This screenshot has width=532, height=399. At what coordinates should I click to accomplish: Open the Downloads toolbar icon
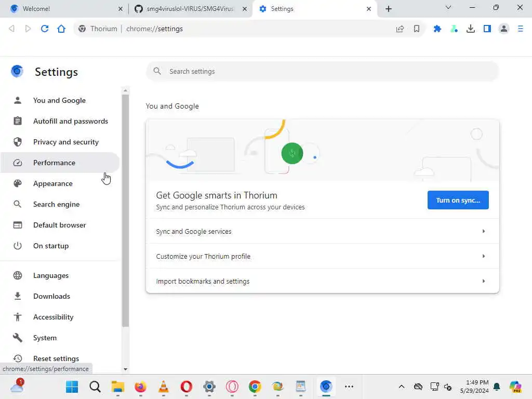471,29
